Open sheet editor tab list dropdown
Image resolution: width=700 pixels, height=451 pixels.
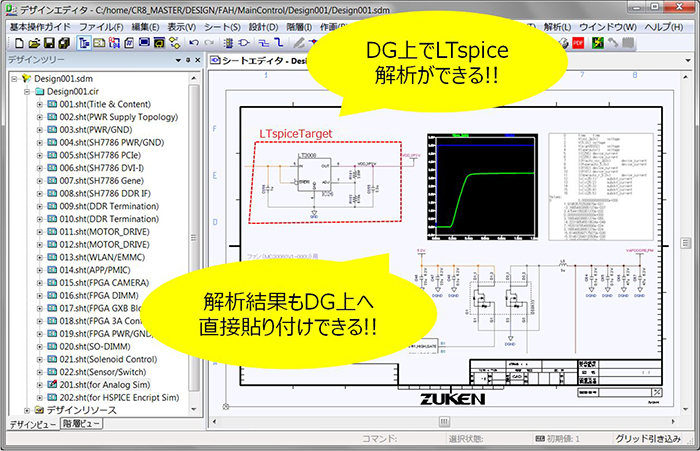[688, 61]
